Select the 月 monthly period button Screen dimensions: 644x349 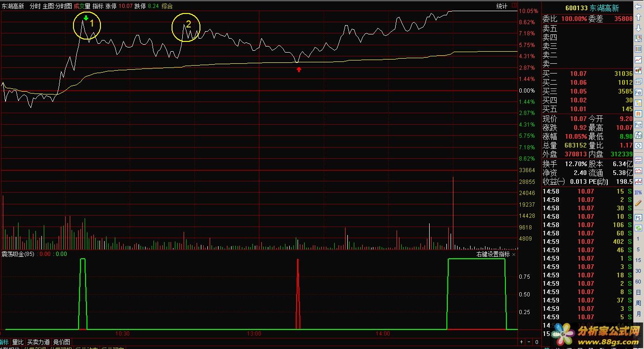pyautogui.click(x=638, y=314)
